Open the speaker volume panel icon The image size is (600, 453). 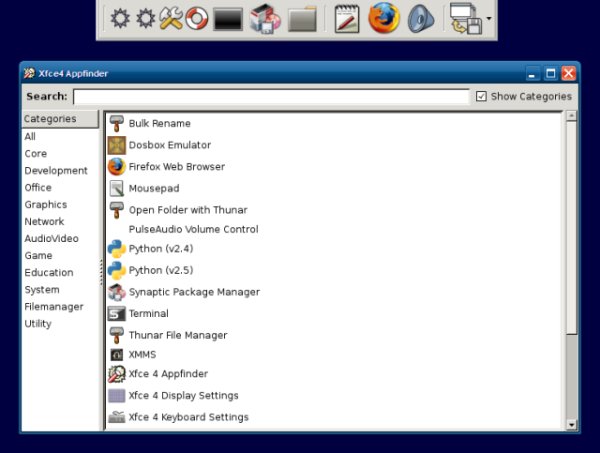click(x=421, y=18)
